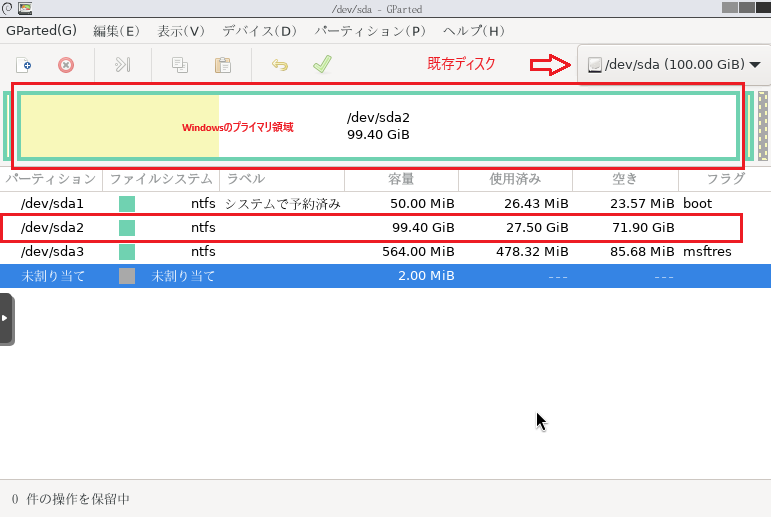Select the /dev/sda2 block in disk graphic
The width and height of the screenshot is (771, 517).
(x=378, y=126)
